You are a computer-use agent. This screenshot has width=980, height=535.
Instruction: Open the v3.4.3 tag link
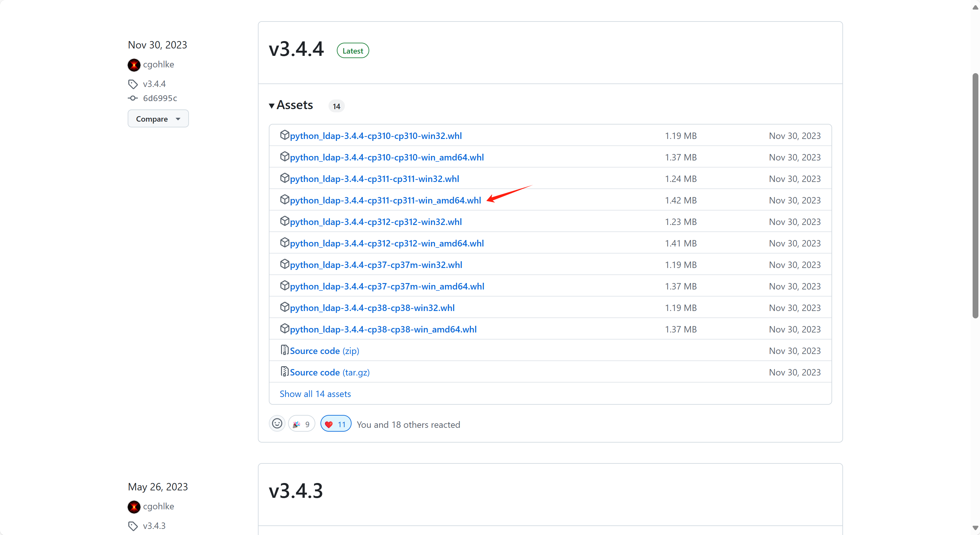154,525
